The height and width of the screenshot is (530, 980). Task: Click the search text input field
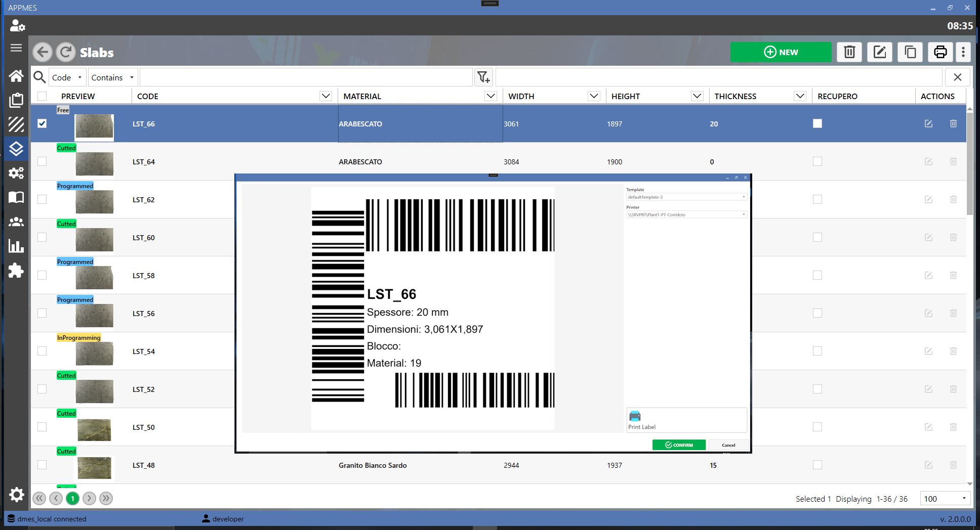306,77
